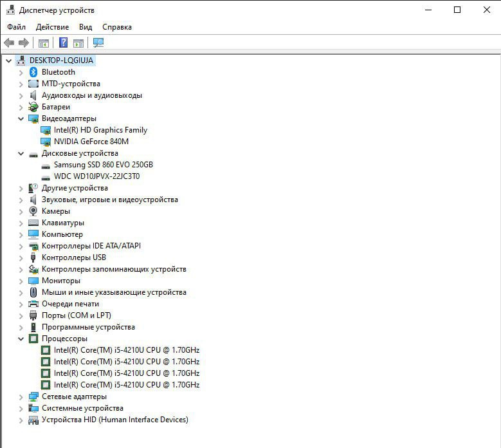Click the Контроллеры IDE ATA/ATAPI icon
Image resolution: width=501 pixels, height=448 pixels.
[x=33, y=246]
